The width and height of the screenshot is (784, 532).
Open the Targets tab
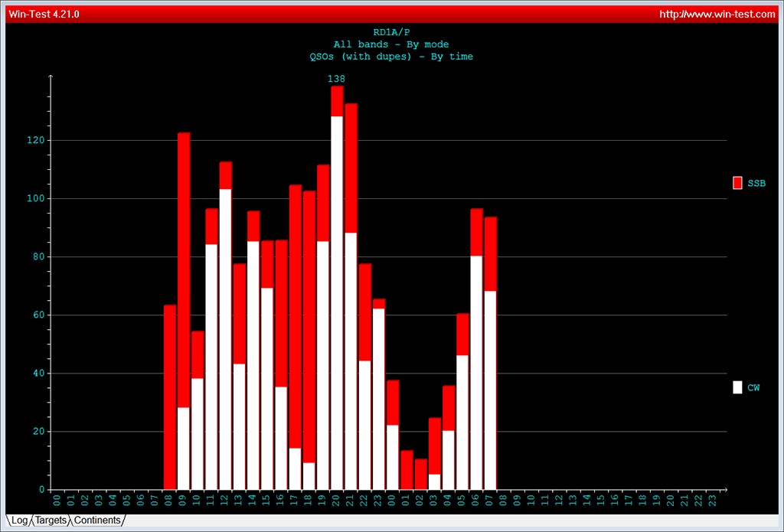tap(51, 521)
